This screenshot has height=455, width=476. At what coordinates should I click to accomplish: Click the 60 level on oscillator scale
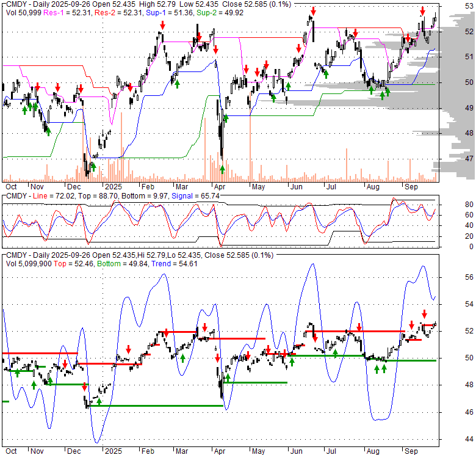469,215
